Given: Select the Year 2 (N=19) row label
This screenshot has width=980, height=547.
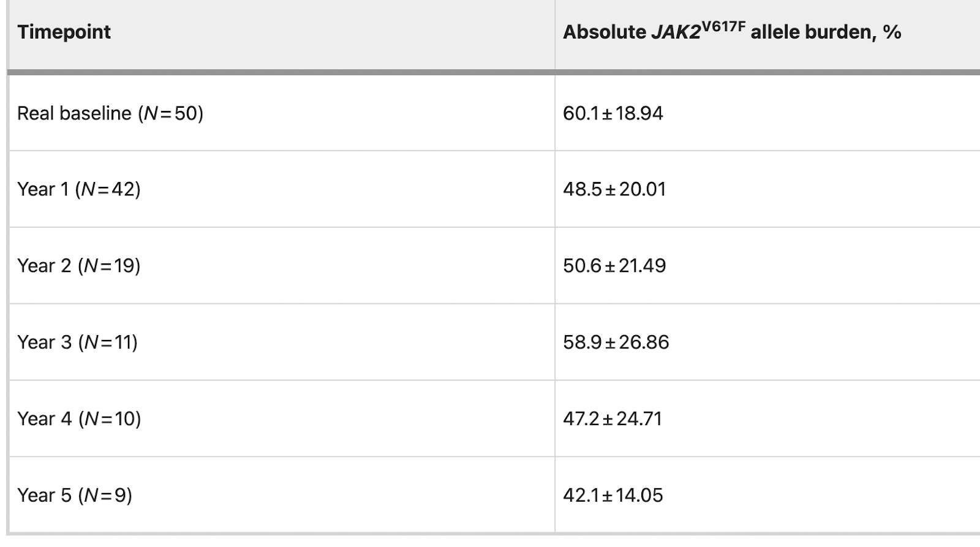Looking at the screenshot, I should (79, 266).
